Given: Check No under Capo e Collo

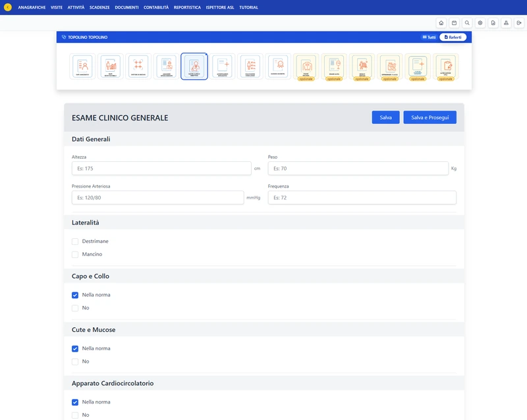Looking at the screenshot, I should tap(75, 308).
